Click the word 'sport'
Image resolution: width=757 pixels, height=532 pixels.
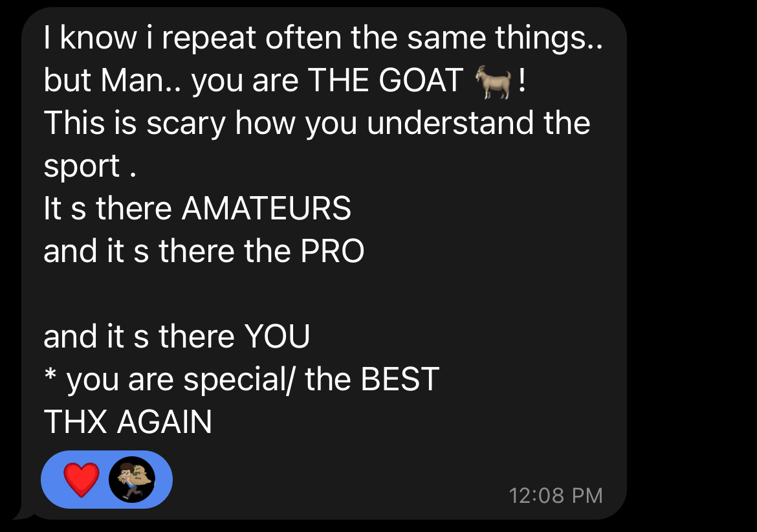pyautogui.click(x=82, y=167)
